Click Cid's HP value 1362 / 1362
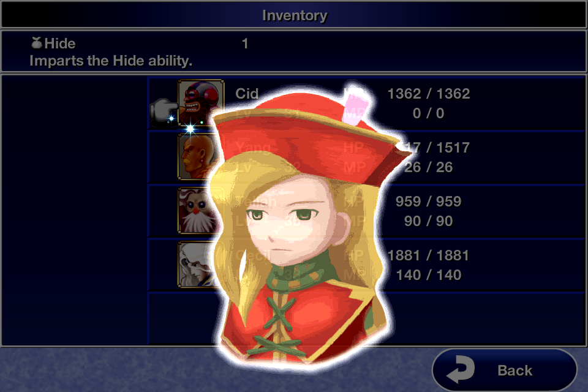This screenshot has width=588, height=392. click(x=428, y=94)
